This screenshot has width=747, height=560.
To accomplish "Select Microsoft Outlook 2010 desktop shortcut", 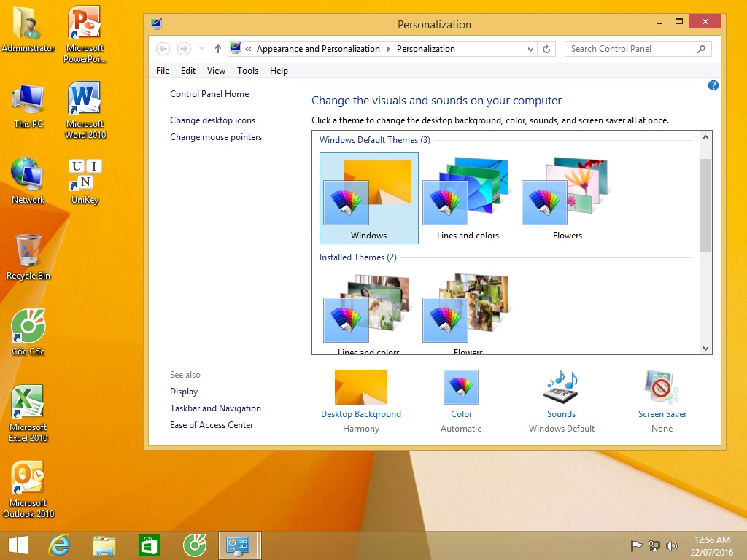I will (28, 489).
